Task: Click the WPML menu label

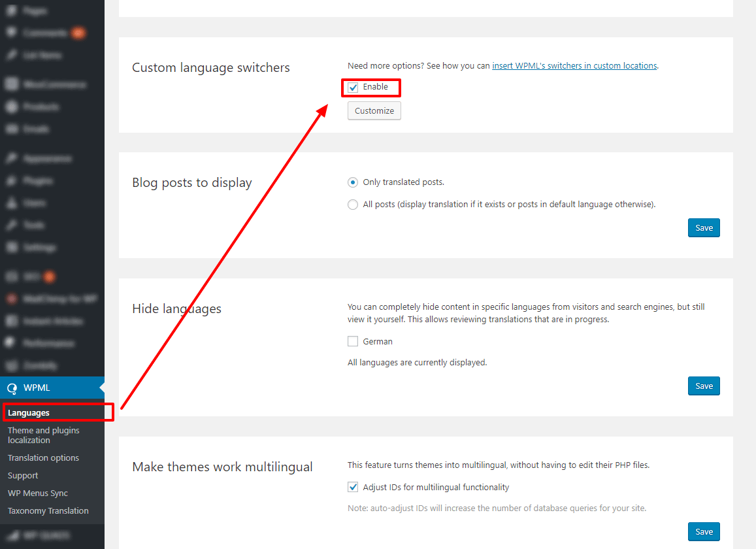Action: coord(37,388)
